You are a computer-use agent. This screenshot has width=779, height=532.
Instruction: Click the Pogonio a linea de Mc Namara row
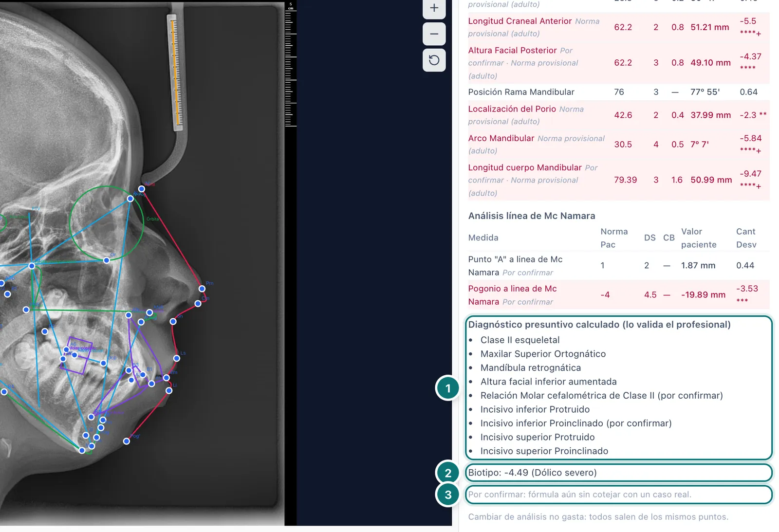(618, 295)
